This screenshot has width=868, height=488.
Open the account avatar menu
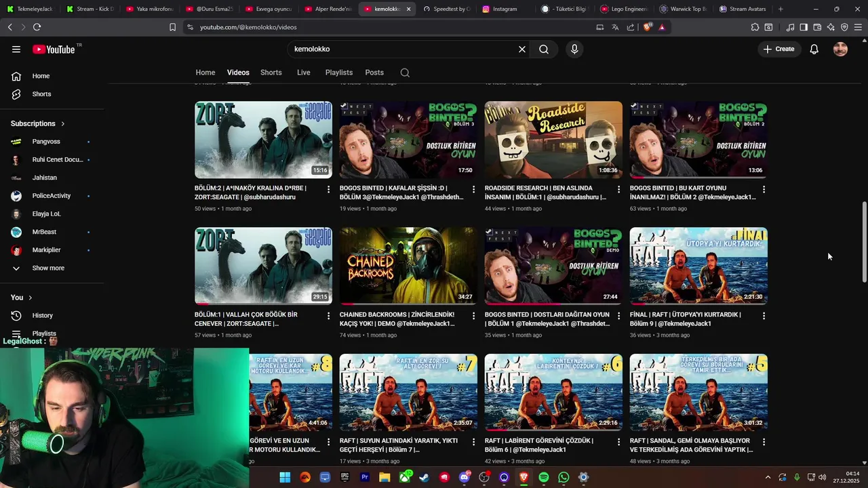(x=840, y=49)
